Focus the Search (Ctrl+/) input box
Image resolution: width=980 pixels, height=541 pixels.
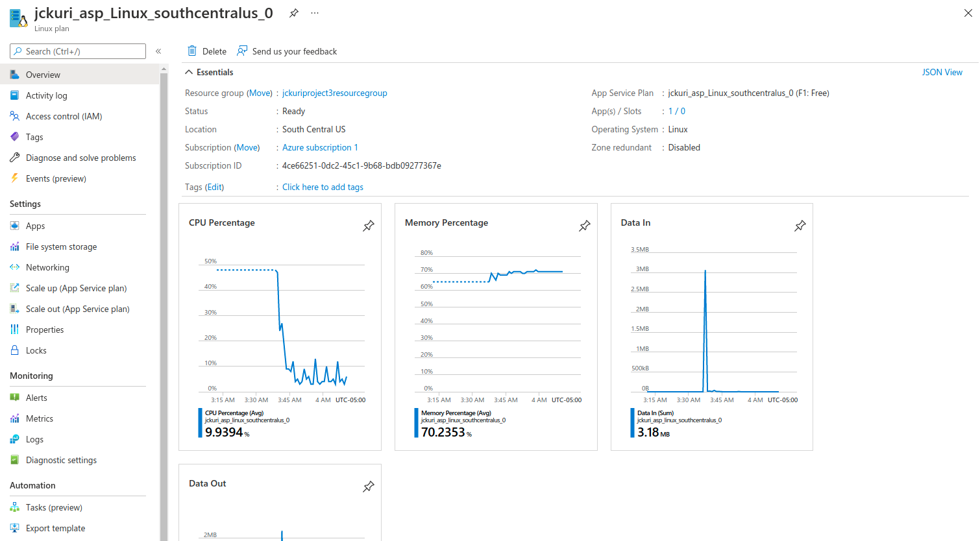click(x=78, y=51)
